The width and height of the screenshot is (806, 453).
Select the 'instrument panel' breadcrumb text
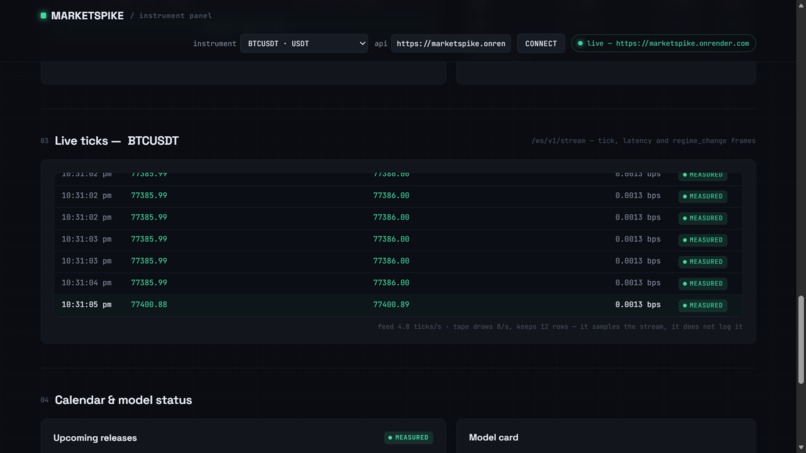(175, 16)
